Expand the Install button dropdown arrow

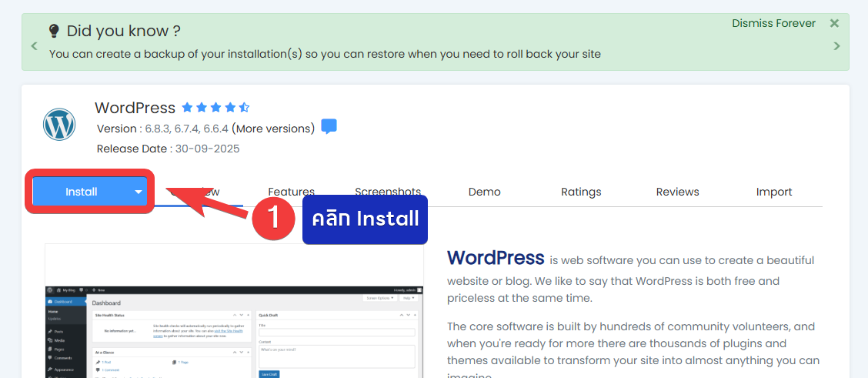(139, 192)
